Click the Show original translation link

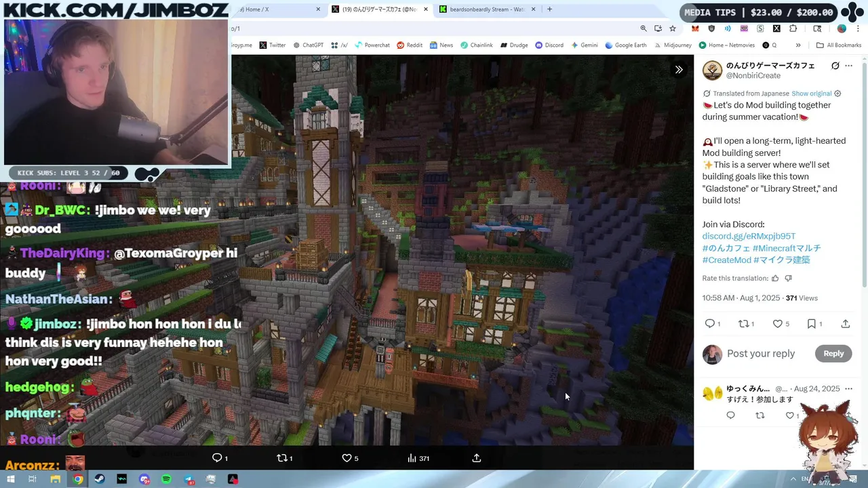tap(811, 94)
